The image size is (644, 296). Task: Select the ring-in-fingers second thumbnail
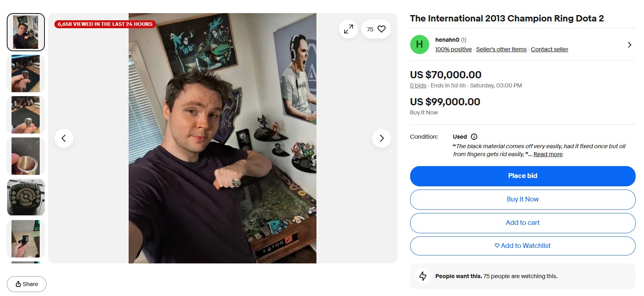tap(26, 74)
